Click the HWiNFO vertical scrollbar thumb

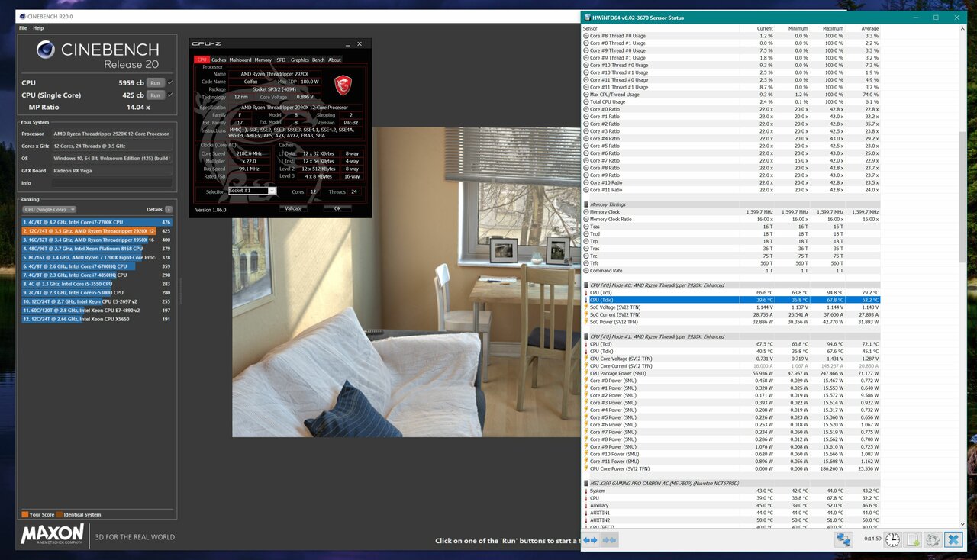[x=962, y=196]
